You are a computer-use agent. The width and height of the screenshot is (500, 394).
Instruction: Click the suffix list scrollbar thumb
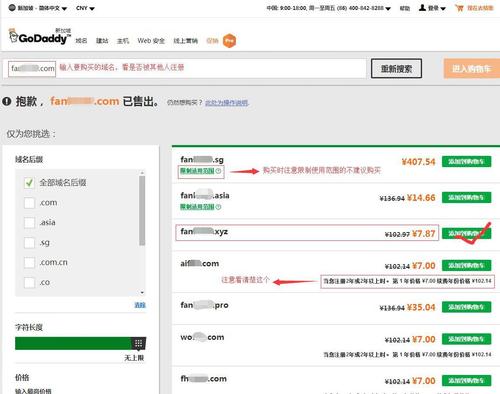tap(142, 211)
